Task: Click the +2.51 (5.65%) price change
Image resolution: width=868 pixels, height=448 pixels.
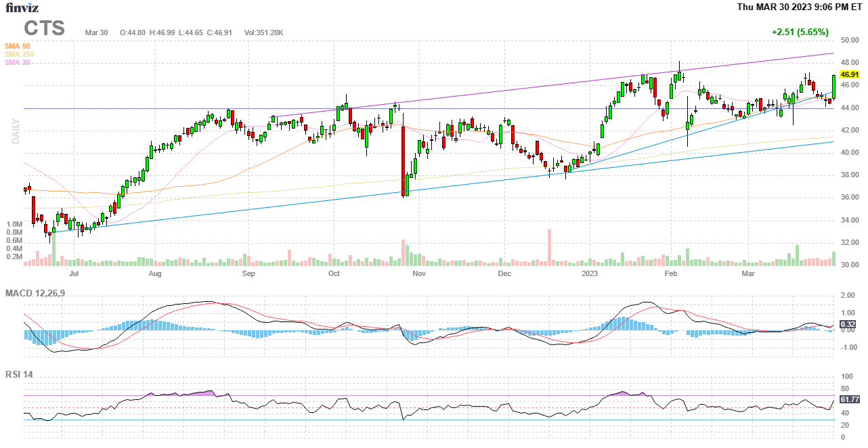Action: point(800,32)
